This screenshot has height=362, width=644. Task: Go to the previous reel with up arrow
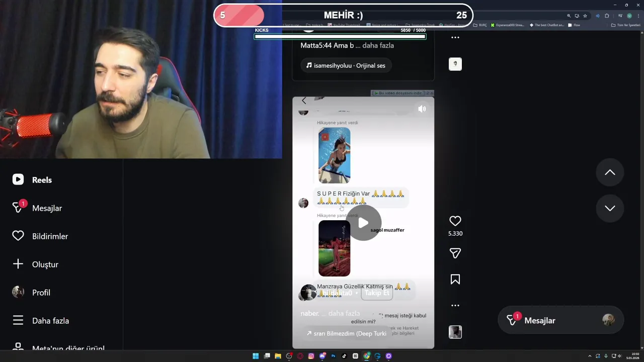tap(610, 172)
